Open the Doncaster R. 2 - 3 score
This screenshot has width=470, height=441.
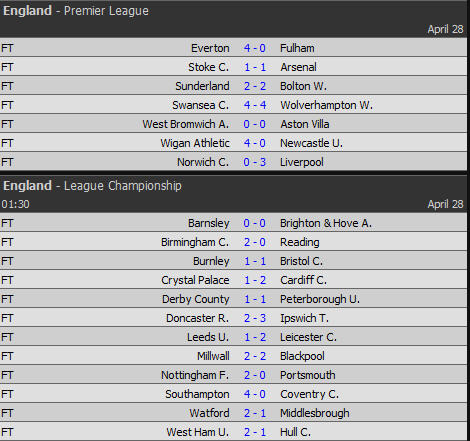click(255, 318)
